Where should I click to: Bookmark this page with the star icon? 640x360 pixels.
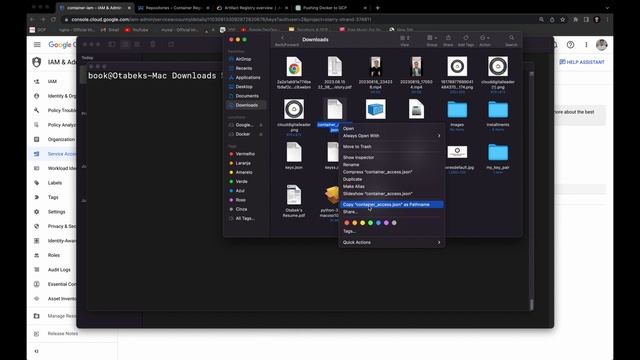(562, 19)
